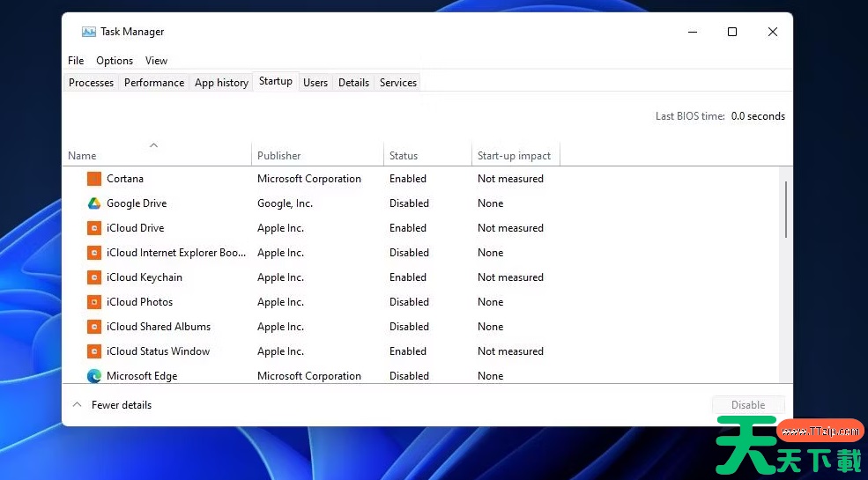Click the iCloud Internet Explorer Bookmarks icon
This screenshot has width=868, height=480.
click(x=94, y=253)
